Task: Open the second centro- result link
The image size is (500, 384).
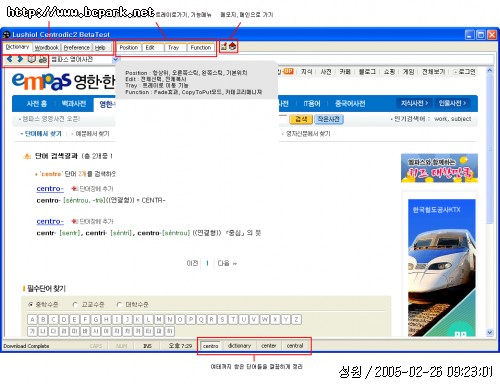Action: pyautogui.click(x=50, y=221)
